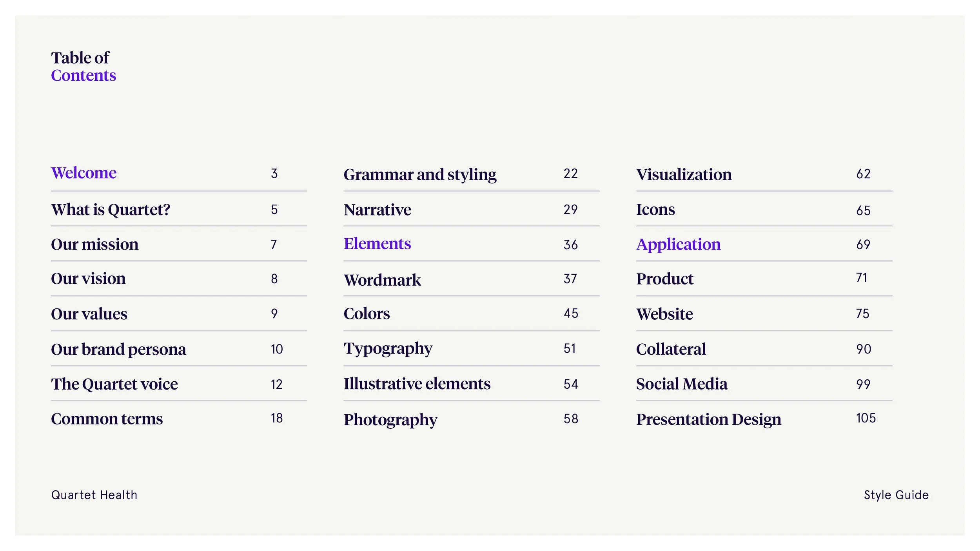Open the Typography entry
980x551 pixels.
tap(388, 348)
